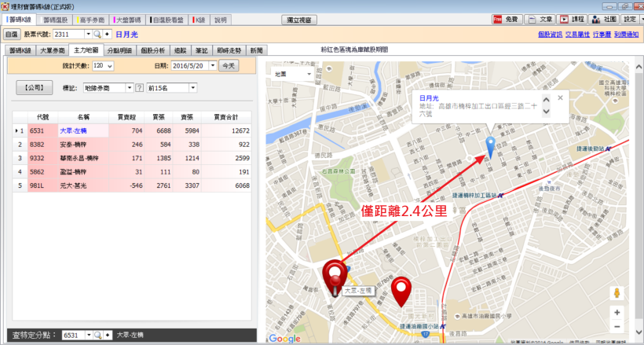Expand the 前15名 ranking dropdown

pos(192,88)
